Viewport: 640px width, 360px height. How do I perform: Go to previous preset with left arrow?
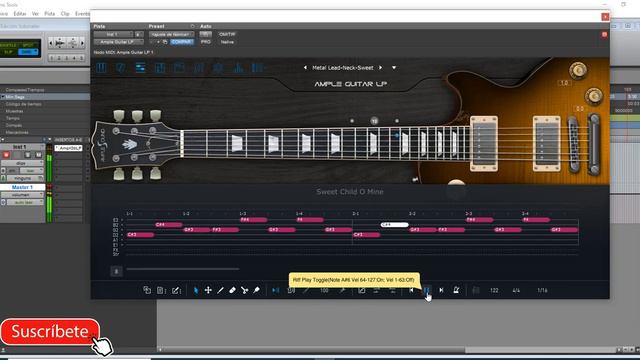pos(305,68)
